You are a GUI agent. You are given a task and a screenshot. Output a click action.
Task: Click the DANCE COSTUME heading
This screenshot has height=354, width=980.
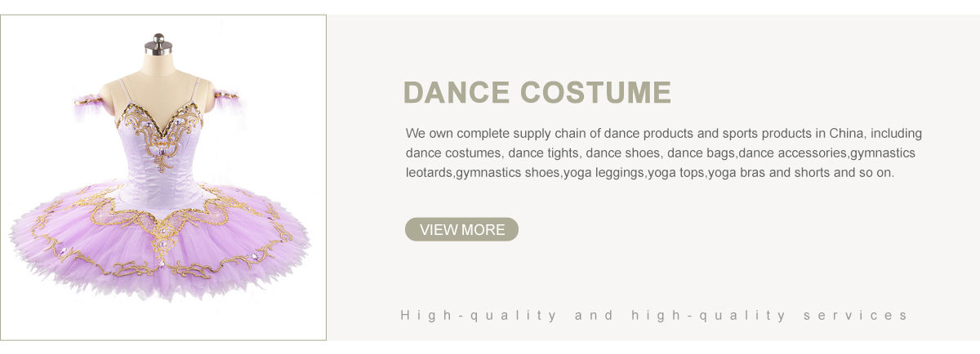[x=537, y=93]
